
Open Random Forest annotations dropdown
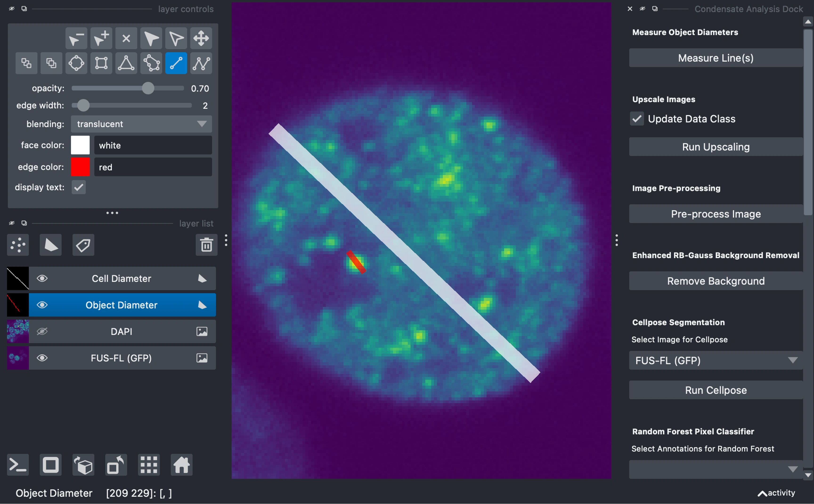tap(716, 469)
